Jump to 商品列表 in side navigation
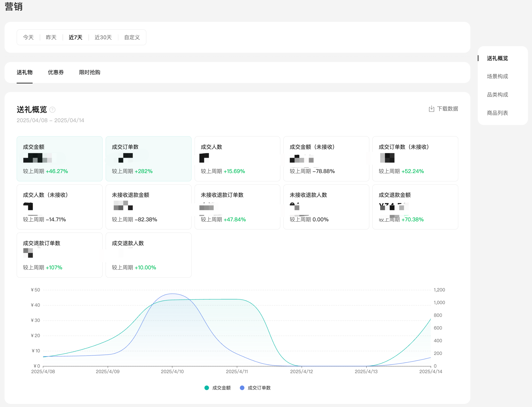Screen dimensions: 532x407 497,113
